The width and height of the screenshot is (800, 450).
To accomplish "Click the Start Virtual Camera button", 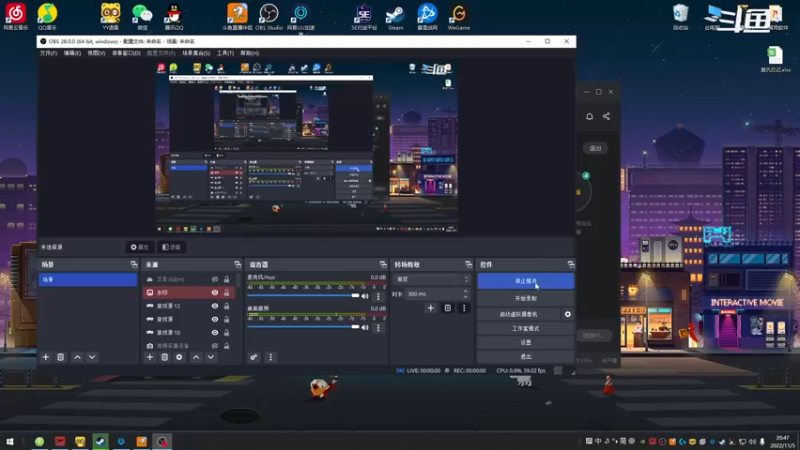I will click(x=518, y=314).
